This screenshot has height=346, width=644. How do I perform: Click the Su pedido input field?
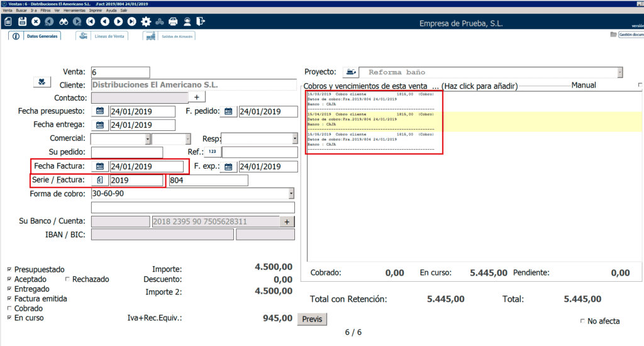(126, 152)
